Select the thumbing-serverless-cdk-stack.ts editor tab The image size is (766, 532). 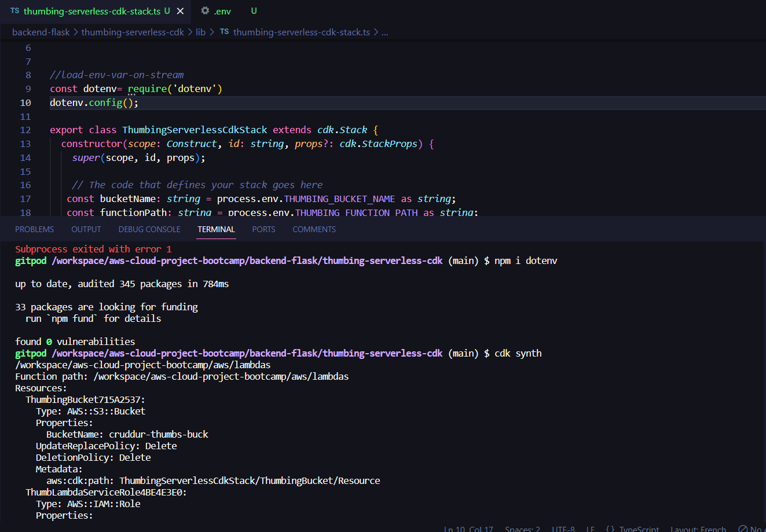coord(93,11)
